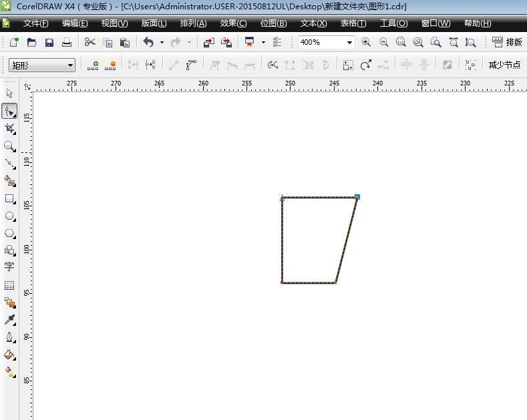Screen dimensions: 527x420
Task: Select the Crop tool in toolbox
Action: tap(9, 128)
